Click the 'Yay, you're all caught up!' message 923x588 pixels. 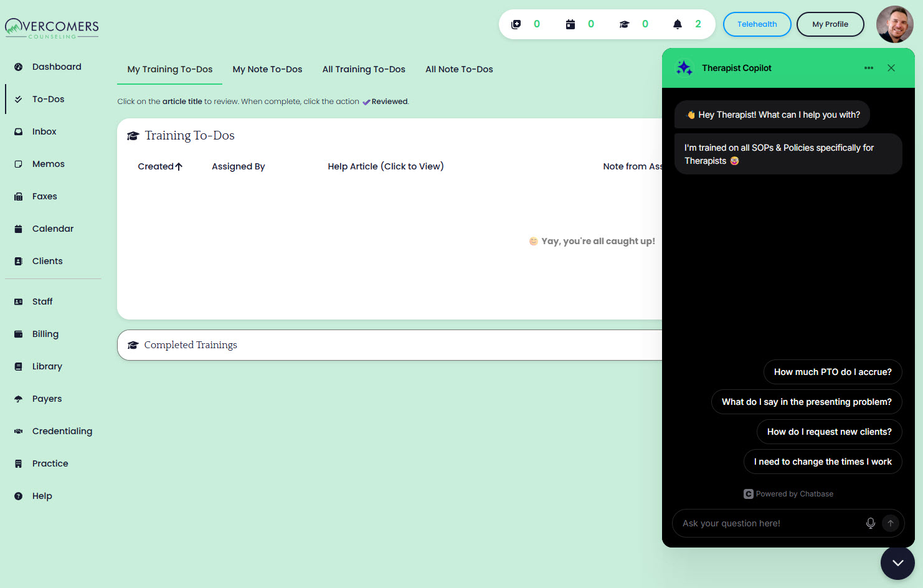click(x=592, y=241)
